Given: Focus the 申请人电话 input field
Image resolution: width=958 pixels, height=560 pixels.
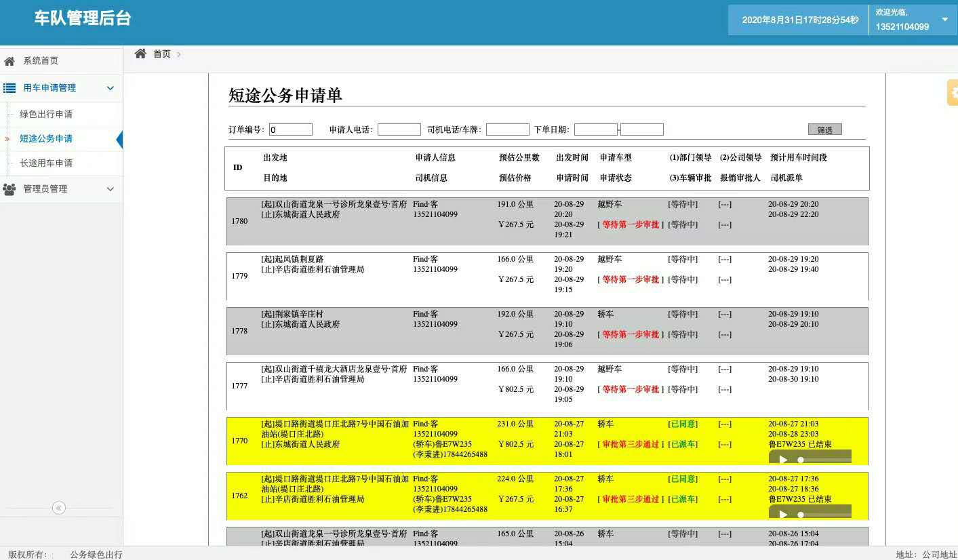Looking at the screenshot, I should (399, 129).
